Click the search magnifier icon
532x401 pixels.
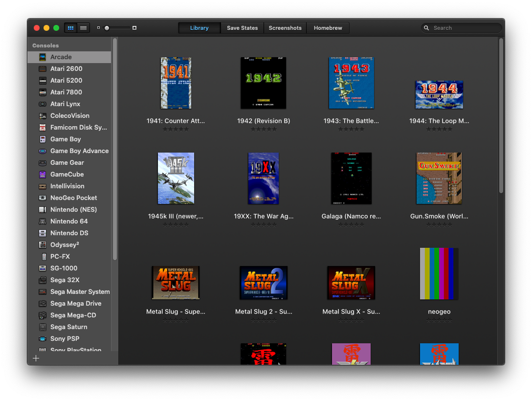coord(426,28)
